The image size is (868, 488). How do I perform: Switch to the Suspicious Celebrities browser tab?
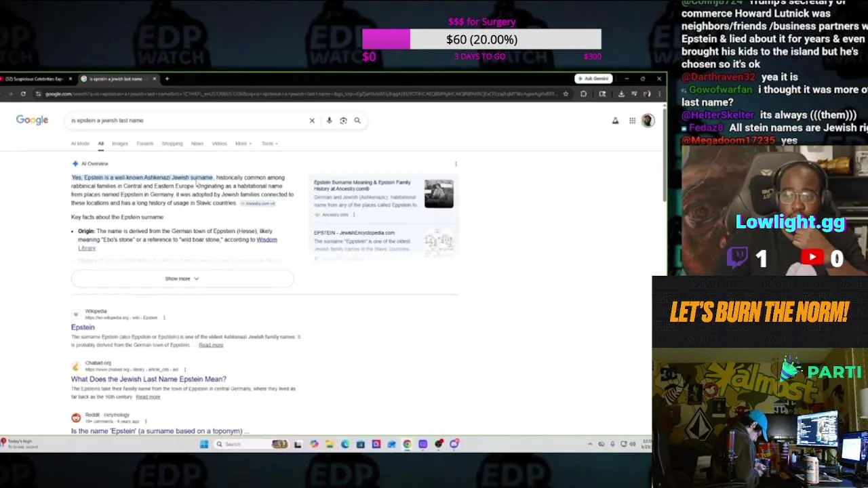coord(34,79)
